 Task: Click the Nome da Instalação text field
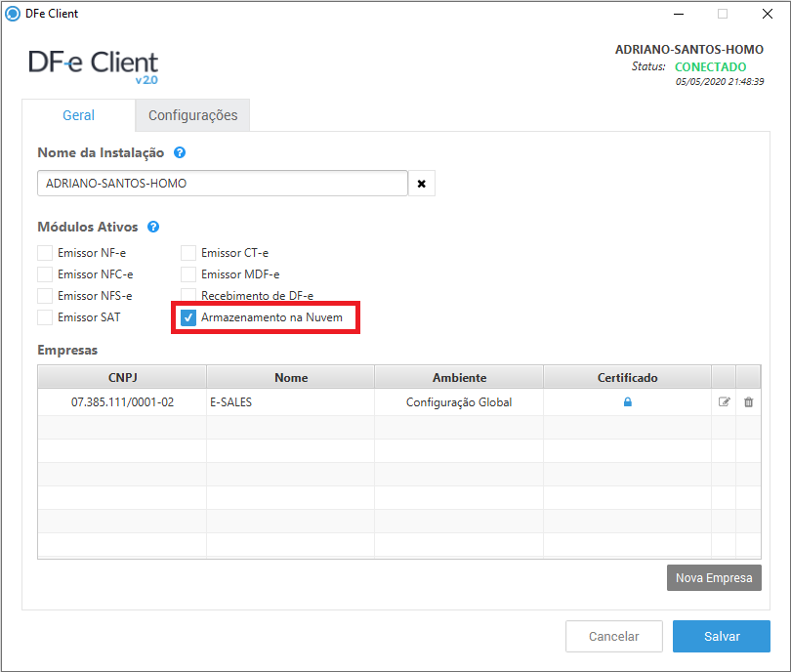tap(222, 184)
